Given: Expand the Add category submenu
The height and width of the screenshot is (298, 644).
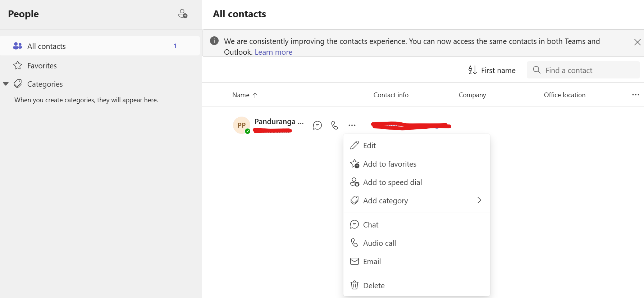Looking at the screenshot, I should pyautogui.click(x=479, y=200).
